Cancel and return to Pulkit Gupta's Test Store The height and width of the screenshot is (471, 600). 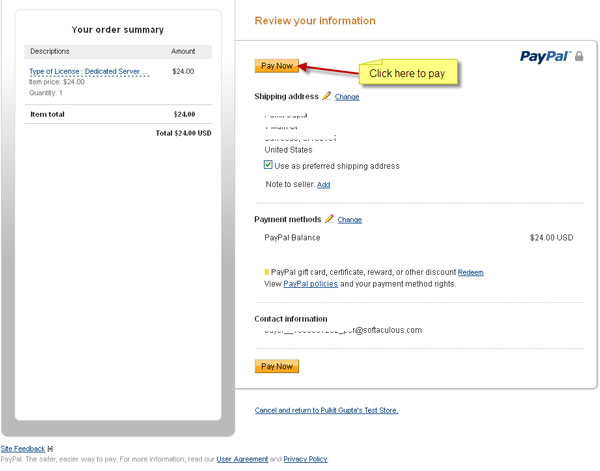[x=326, y=410]
